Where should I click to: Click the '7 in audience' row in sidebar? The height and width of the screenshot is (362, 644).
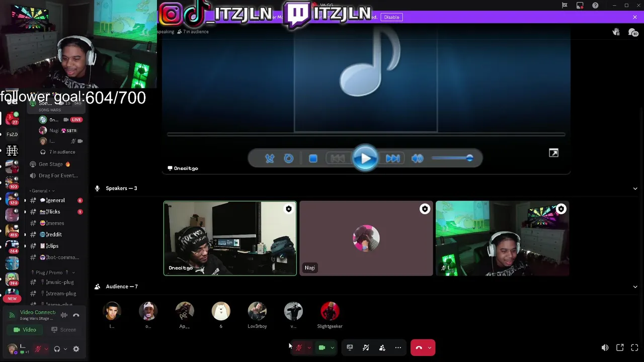click(58, 152)
